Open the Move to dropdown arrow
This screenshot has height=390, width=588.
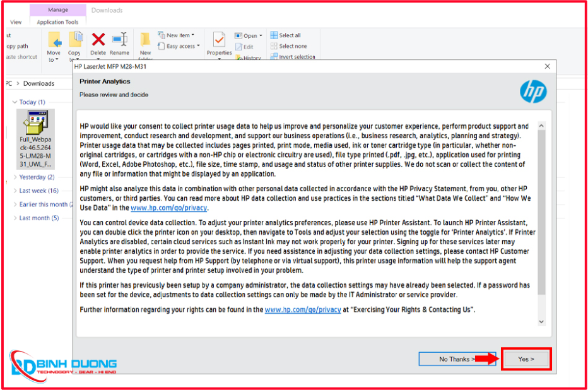coord(57,59)
